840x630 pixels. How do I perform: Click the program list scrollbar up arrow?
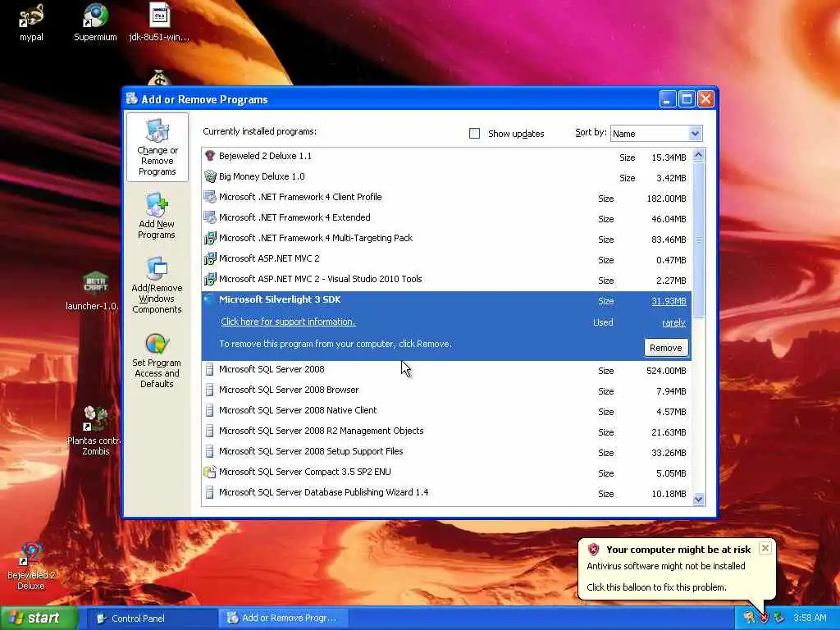coord(698,155)
